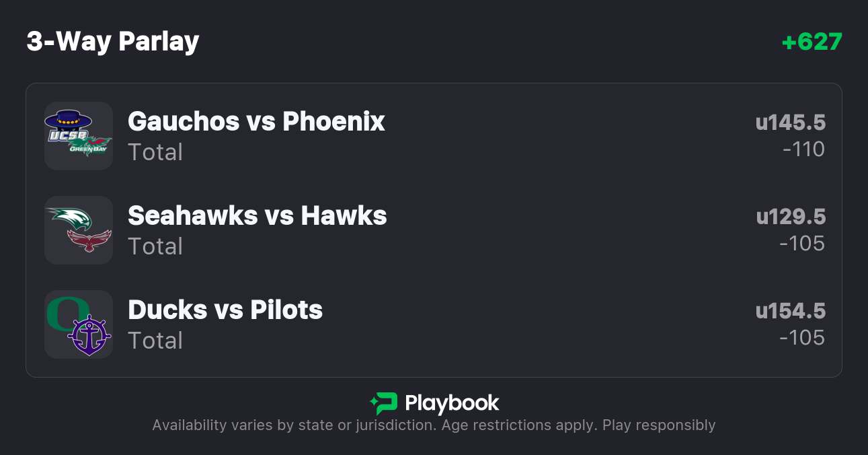Open the Playbook wordmark link
Image resolution: width=868 pixels, height=455 pixels.
[x=452, y=403]
